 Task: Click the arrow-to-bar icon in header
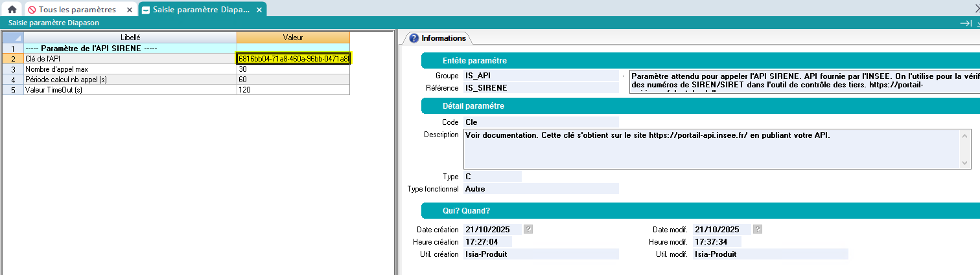(965, 23)
